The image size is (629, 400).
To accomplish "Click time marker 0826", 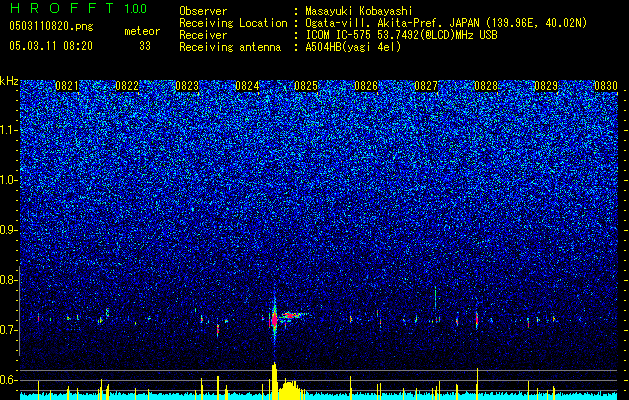I will (x=366, y=86).
